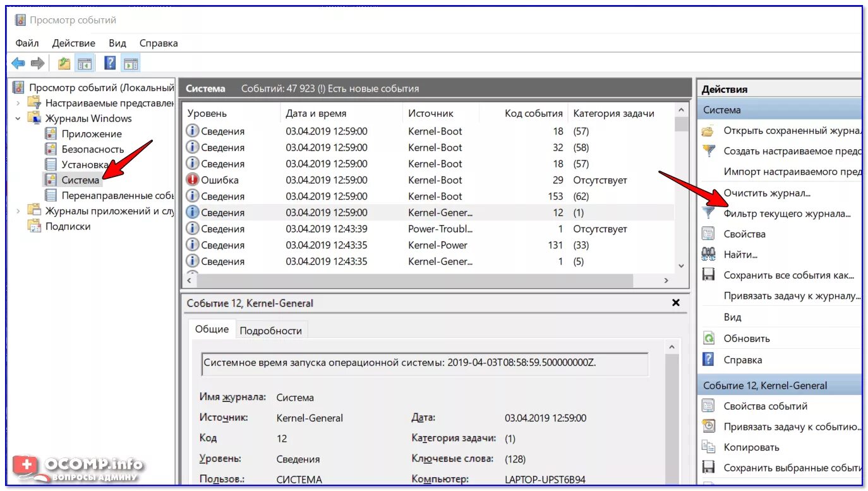Click the system boot time description text box
868x491 pixels.
(425, 364)
